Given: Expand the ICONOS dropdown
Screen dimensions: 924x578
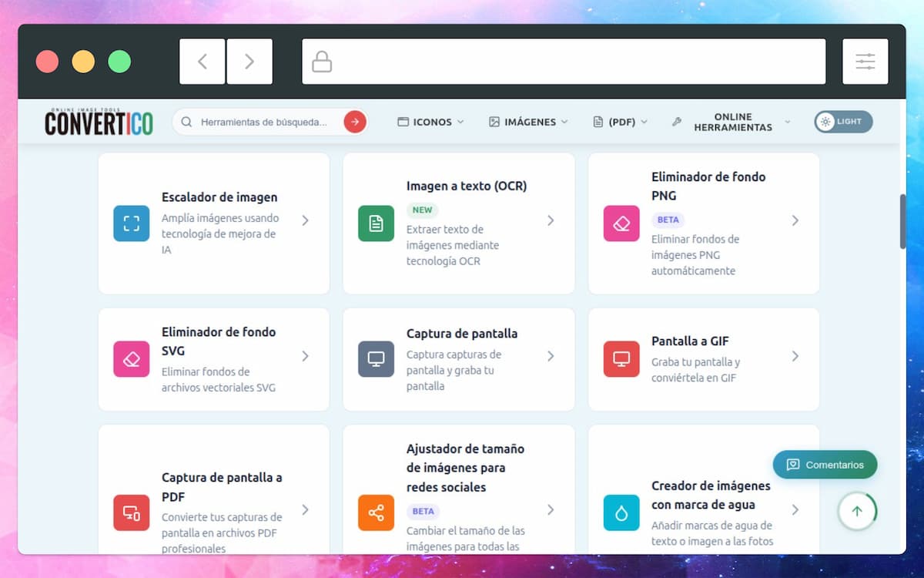Looking at the screenshot, I should [x=430, y=121].
